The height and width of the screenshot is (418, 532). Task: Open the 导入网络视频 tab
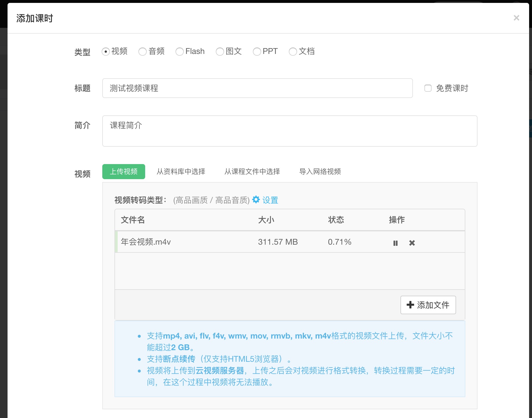(320, 172)
